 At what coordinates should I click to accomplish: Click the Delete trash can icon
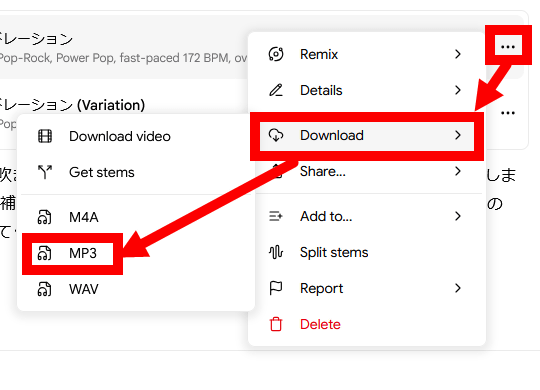[276, 324]
